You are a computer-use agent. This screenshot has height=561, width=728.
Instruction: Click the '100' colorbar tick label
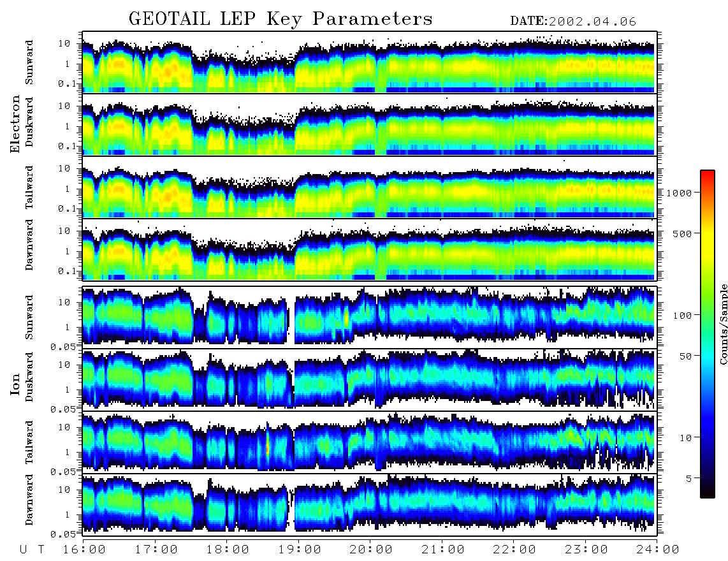[x=682, y=316]
